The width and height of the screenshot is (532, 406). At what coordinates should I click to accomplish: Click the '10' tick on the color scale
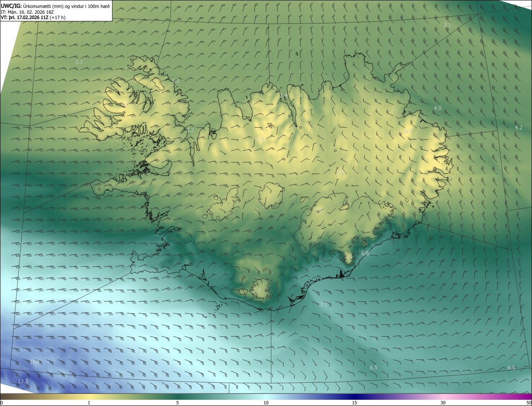click(x=266, y=403)
